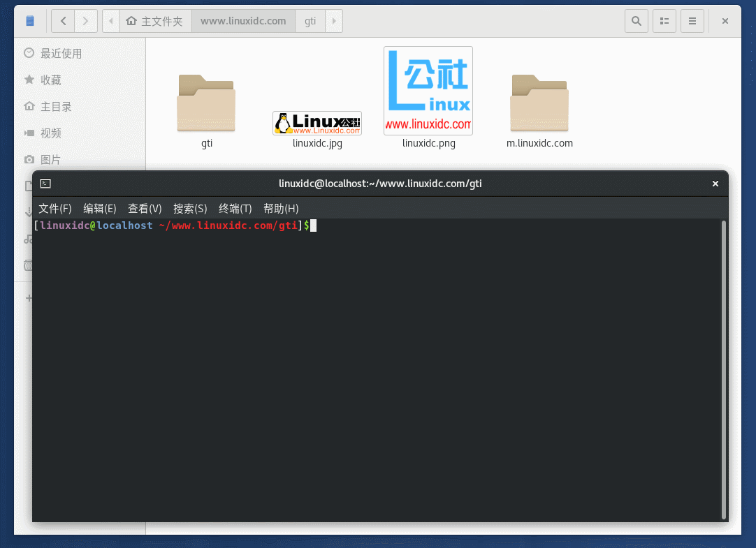
Task: Open the Videos (视频) sidebar location
Action: pyautogui.click(x=29, y=133)
